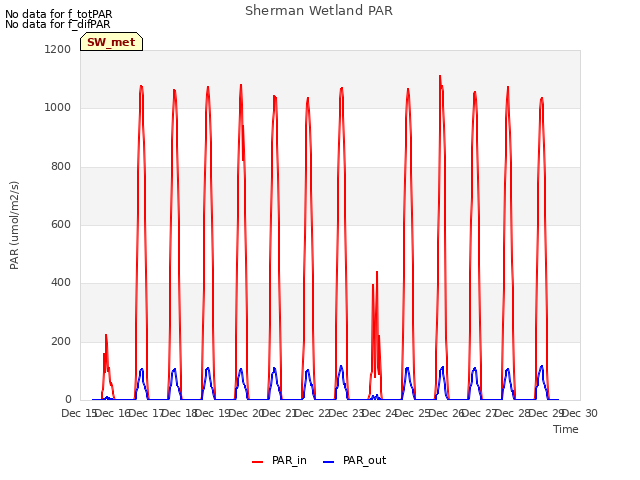Click the chart title Sherman Wetland PAR
Screen dimensions: 640x480
click(x=319, y=11)
